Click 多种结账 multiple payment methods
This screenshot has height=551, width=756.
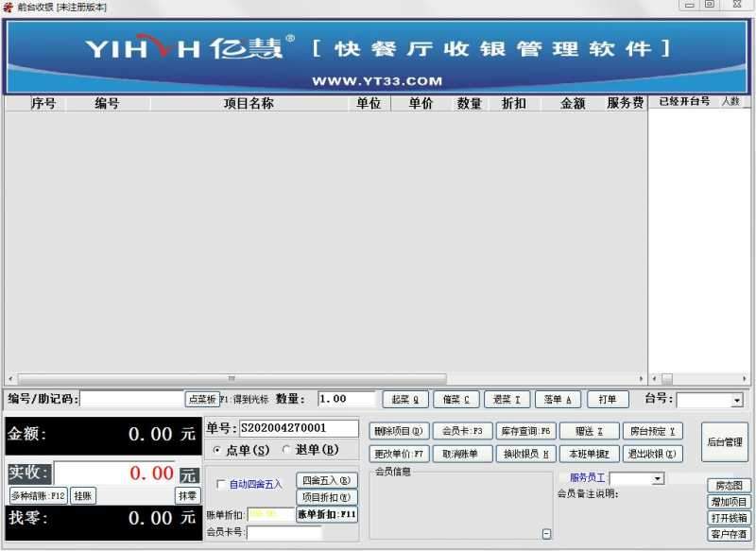37,495
